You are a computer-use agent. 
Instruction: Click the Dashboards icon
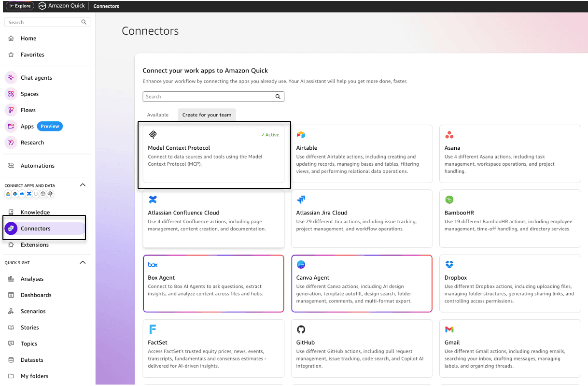click(11, 295)
